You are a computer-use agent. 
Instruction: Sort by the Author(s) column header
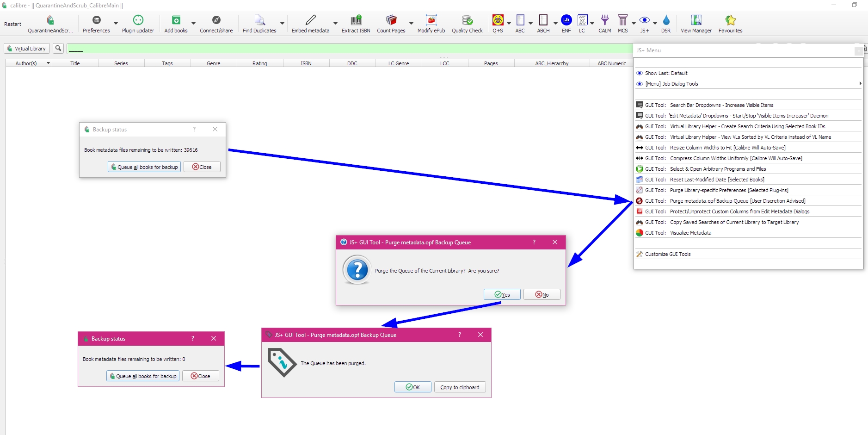29,63
